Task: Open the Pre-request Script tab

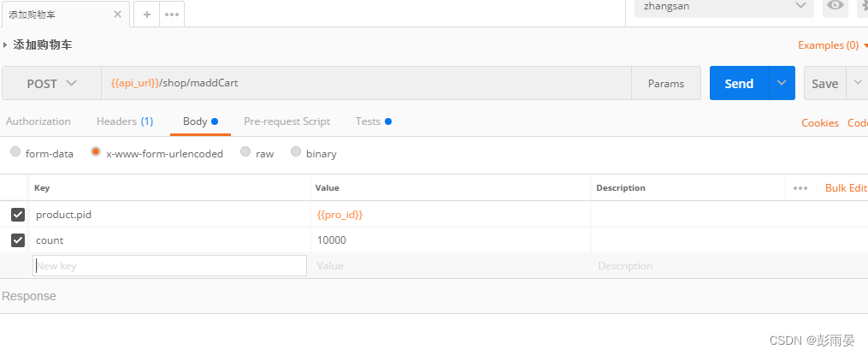Action: [x=286, y=121]
